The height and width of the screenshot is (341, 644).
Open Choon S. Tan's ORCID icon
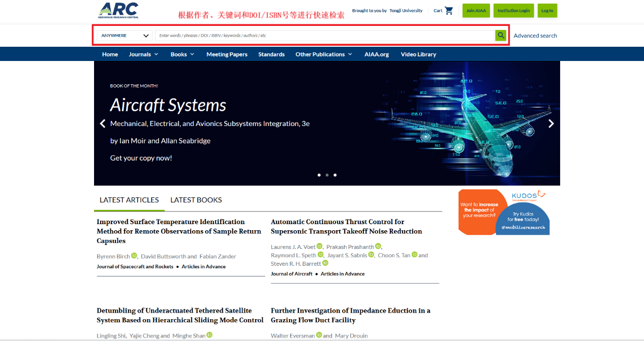(x=415, y=255)
